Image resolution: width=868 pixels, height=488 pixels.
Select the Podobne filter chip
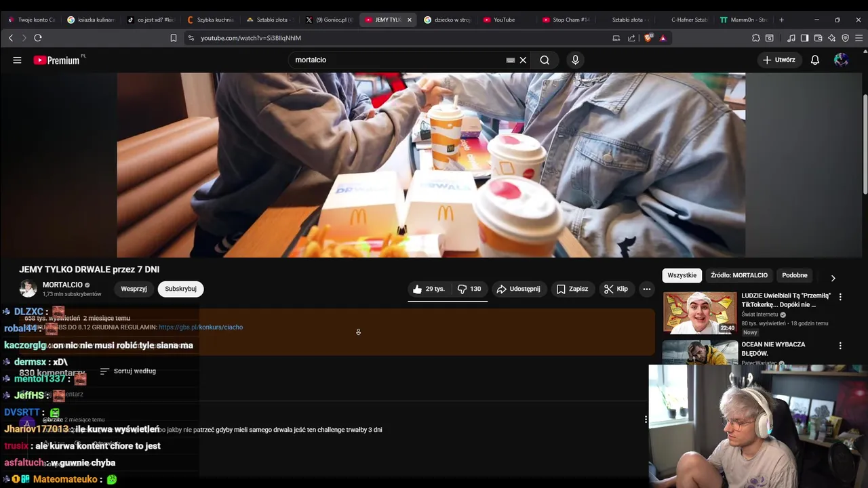tap(795, 275)
